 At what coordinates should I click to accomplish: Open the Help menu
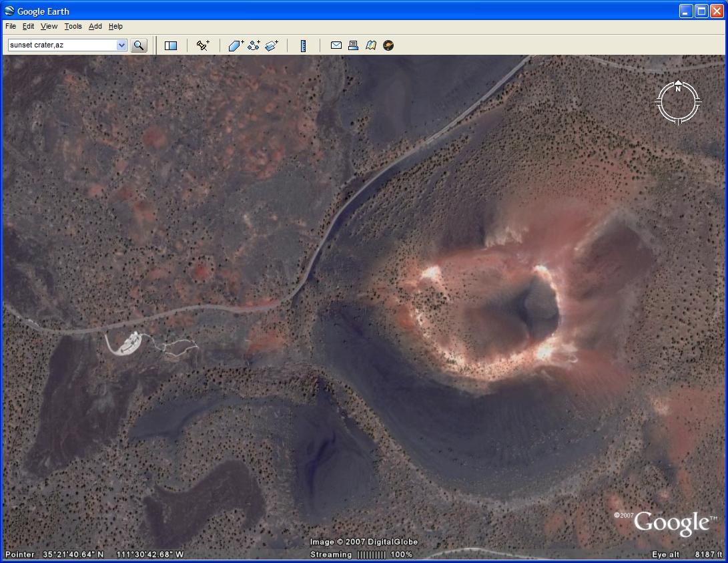tap(115, 27)
